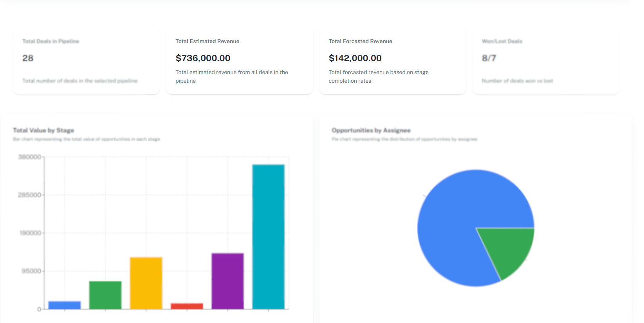
Task: Click the 380000 y-axis label
Action: tap(29, 157)
